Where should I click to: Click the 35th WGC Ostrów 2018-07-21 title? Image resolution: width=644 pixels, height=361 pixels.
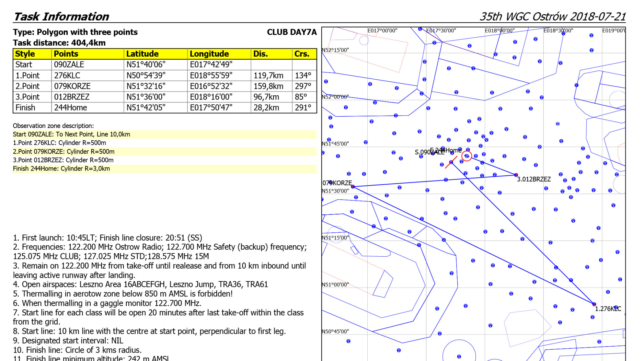pyautogui.click(x=552, y=16)
